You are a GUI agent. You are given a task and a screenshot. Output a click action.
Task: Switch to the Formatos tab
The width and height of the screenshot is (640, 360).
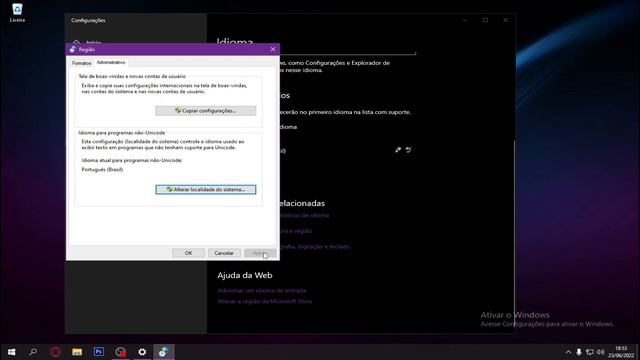click(81, 63)
